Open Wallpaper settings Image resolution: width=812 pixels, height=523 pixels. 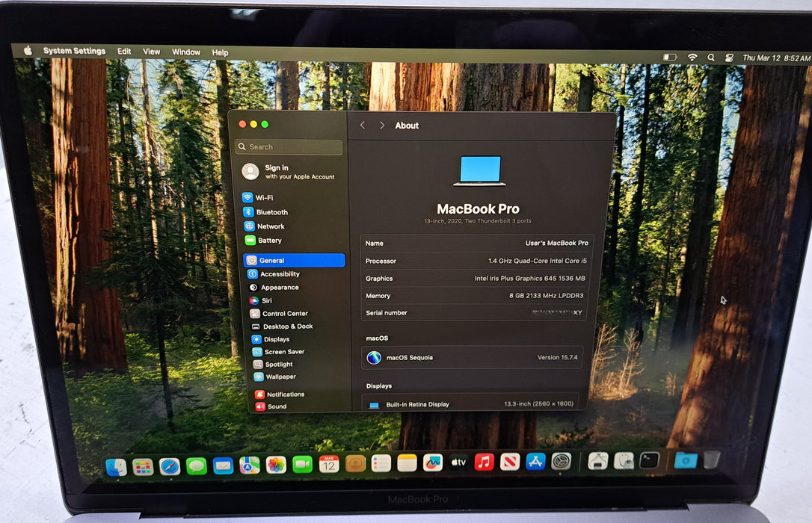[x=275, y=377]
